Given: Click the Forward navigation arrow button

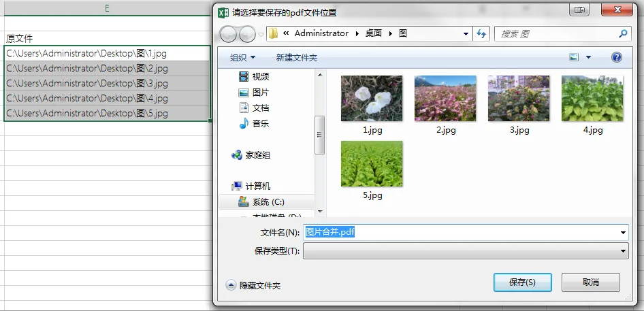Looking at the screenshot, I should click(x=247, y=34).
